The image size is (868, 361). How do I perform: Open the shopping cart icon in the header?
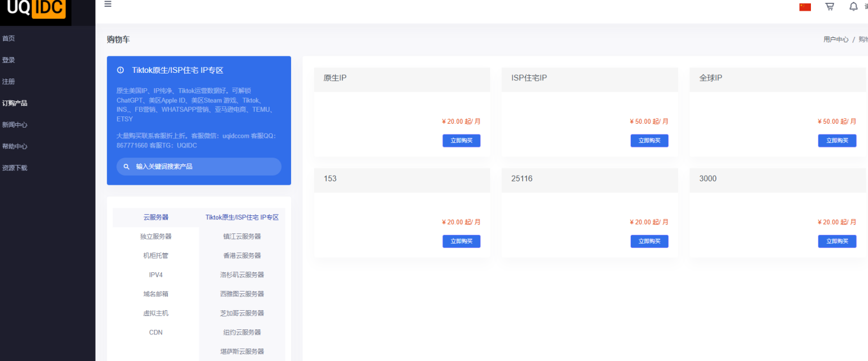click(829, 6)
